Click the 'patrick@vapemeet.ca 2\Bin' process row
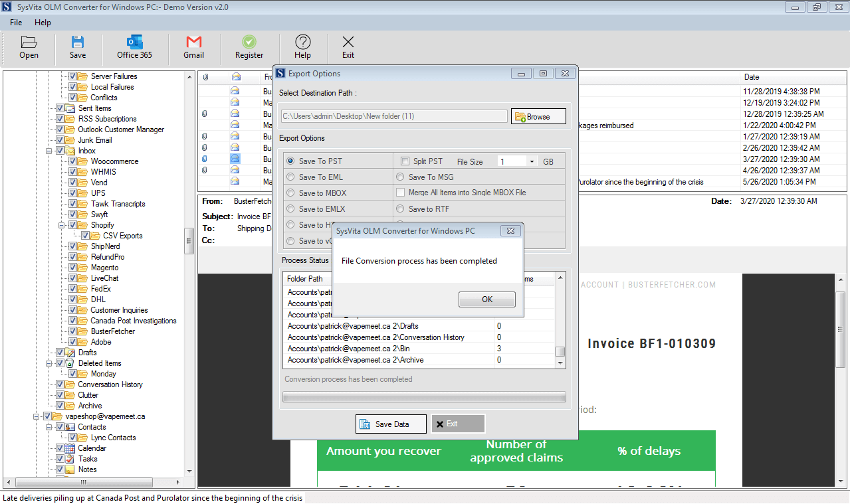This screenshot has height=504, width=850. [419, 349]
